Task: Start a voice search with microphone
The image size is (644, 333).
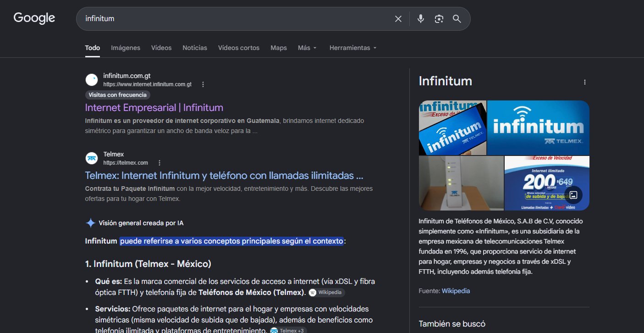Action: (421, 19)
